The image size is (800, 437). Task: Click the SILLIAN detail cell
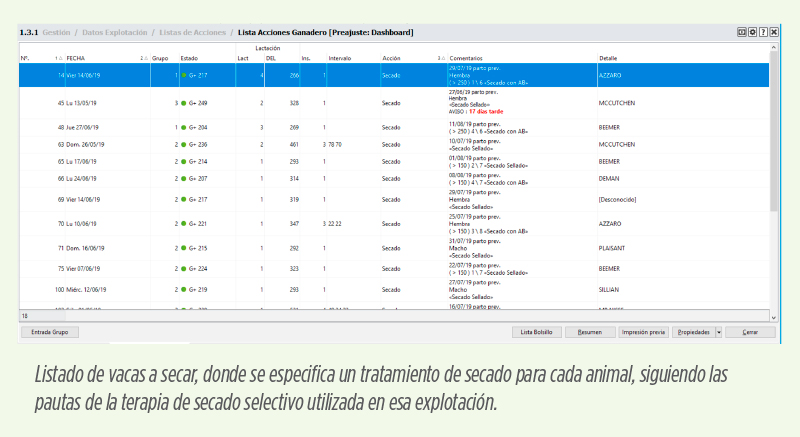pyautogui.click(x=609, y=290)
